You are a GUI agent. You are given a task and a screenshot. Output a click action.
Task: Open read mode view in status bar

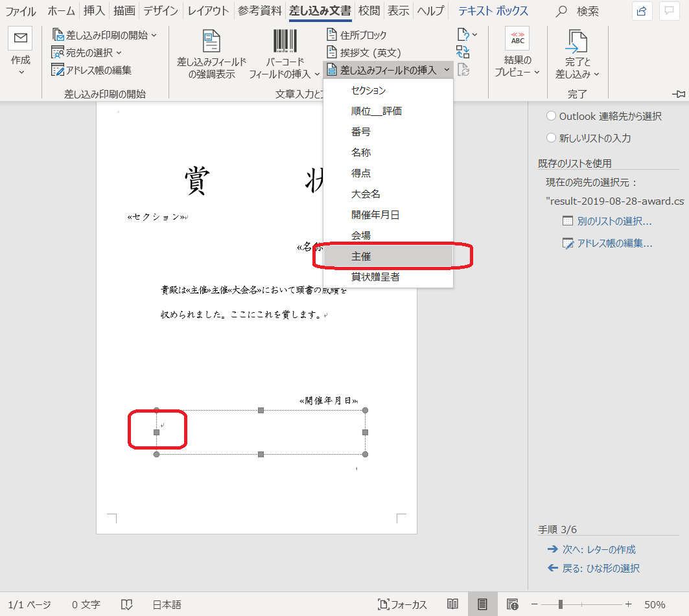(453, 604)
